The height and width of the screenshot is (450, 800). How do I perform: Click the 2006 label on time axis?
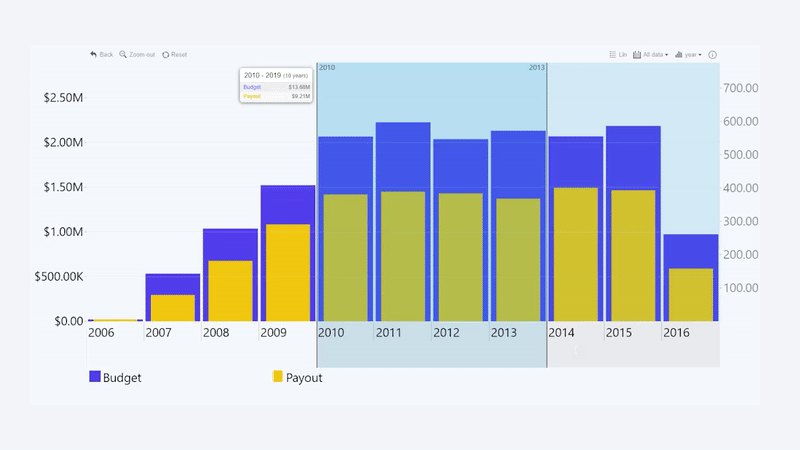click(x=101, y=333)
